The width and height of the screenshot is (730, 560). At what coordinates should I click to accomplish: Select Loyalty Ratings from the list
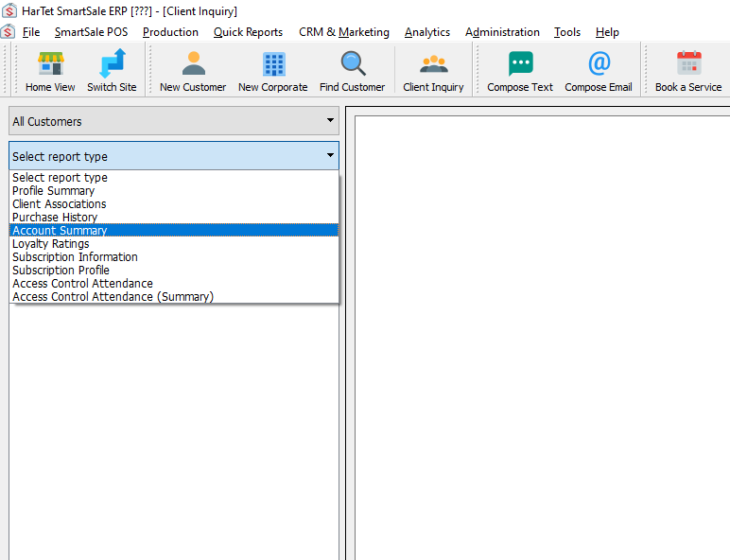51,244
